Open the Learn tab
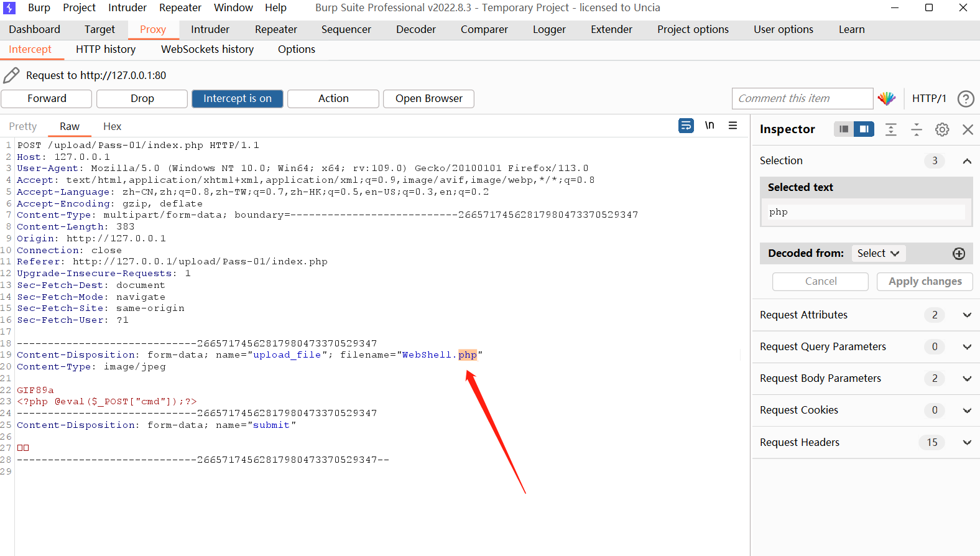 (851, 29)
